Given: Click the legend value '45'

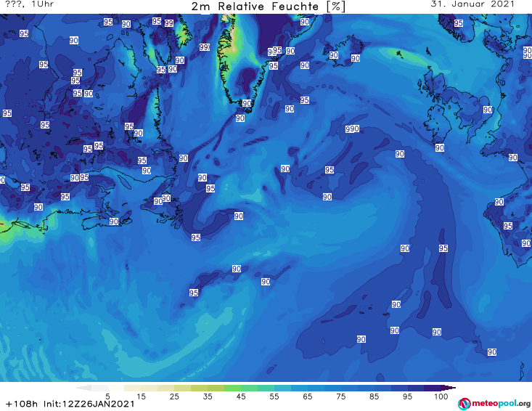Looking at the screenshot, I should coord(241,396).
